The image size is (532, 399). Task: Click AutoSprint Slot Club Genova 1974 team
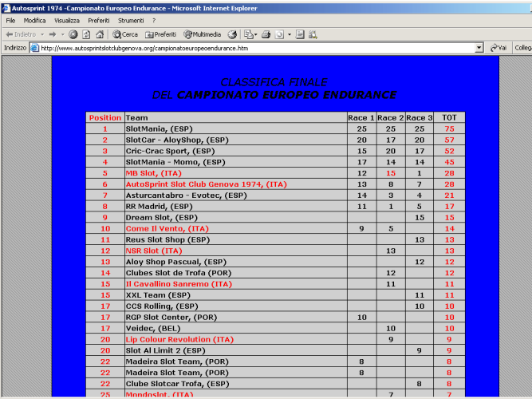[207, 184]
